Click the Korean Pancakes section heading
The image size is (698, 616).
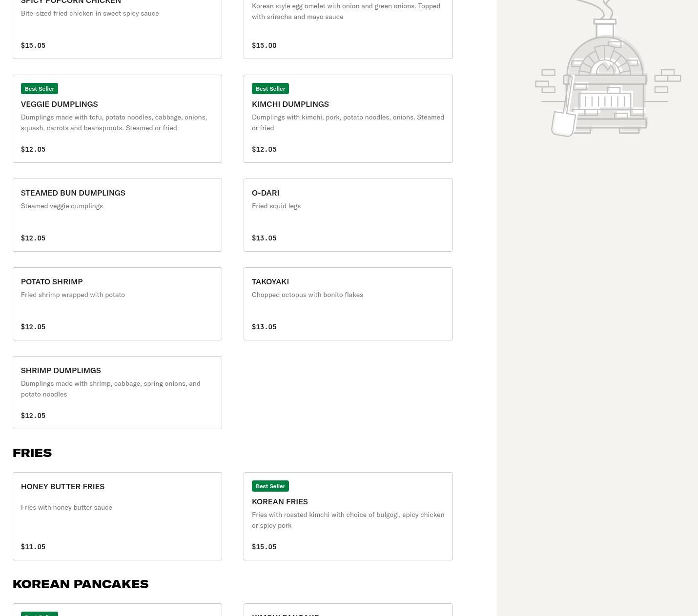click(x=81, y=584)
